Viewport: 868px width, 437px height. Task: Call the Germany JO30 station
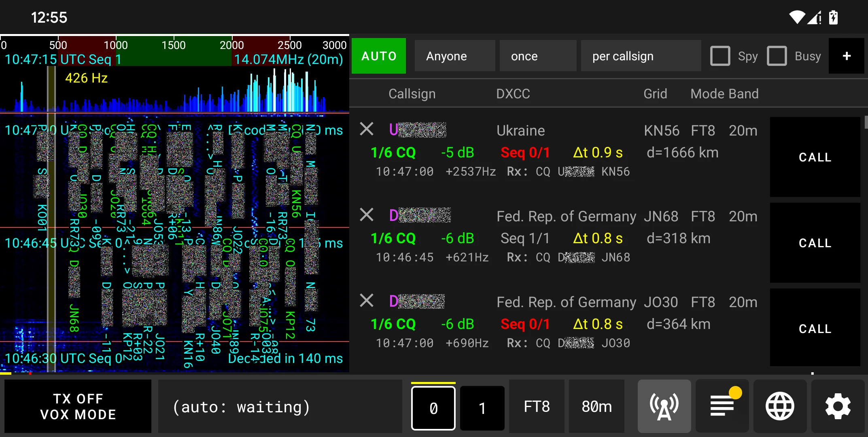[815, 328]
